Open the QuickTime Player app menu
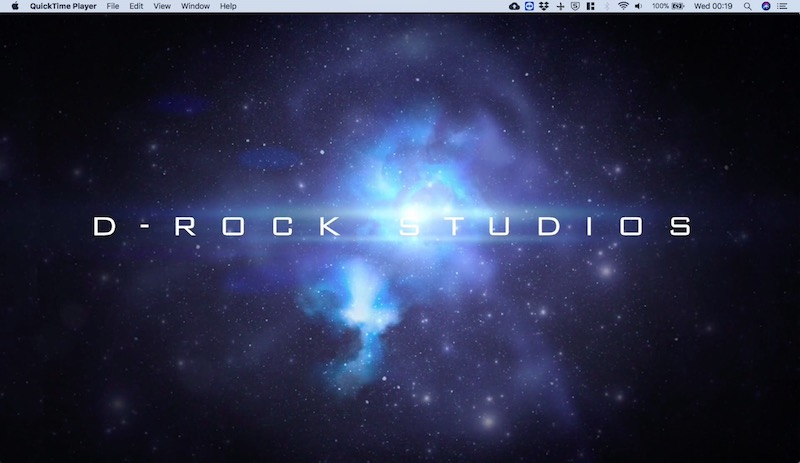This screenshot has height=463, width=800. (x=63, y=6)
